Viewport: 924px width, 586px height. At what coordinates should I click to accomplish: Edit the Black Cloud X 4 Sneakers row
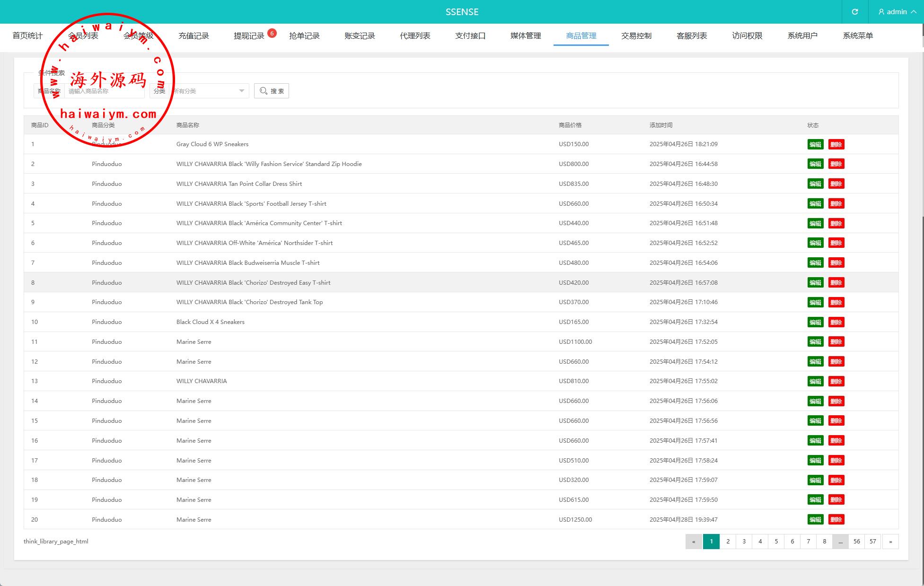pyautogui.click(x=815, y=322)
